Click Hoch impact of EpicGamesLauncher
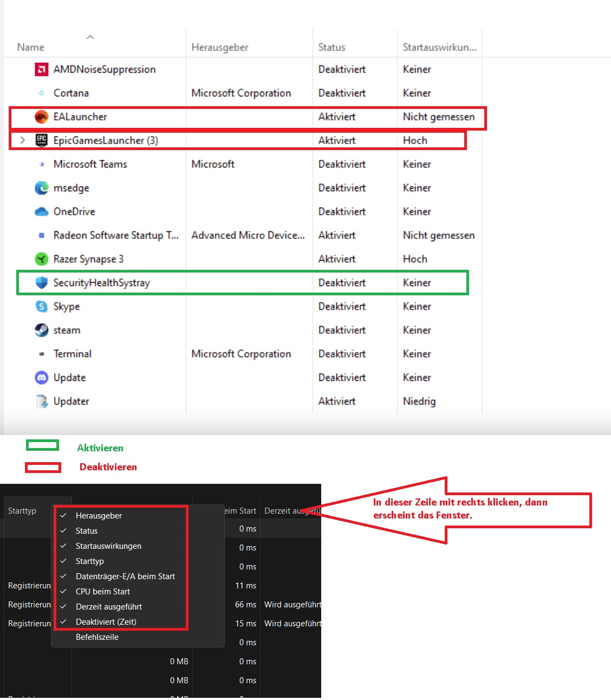The height and width of the screenshot is (700, 611). [415, 140]
